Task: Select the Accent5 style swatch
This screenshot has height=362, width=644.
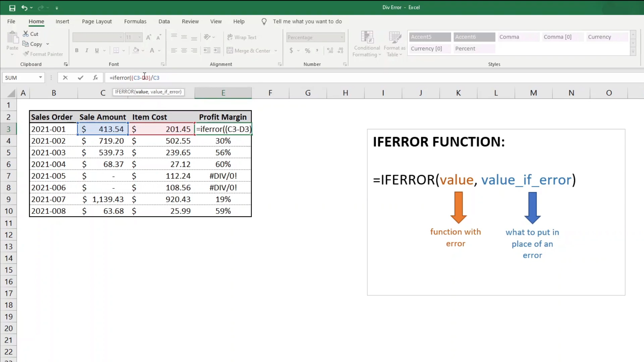Action: (429, 37)
